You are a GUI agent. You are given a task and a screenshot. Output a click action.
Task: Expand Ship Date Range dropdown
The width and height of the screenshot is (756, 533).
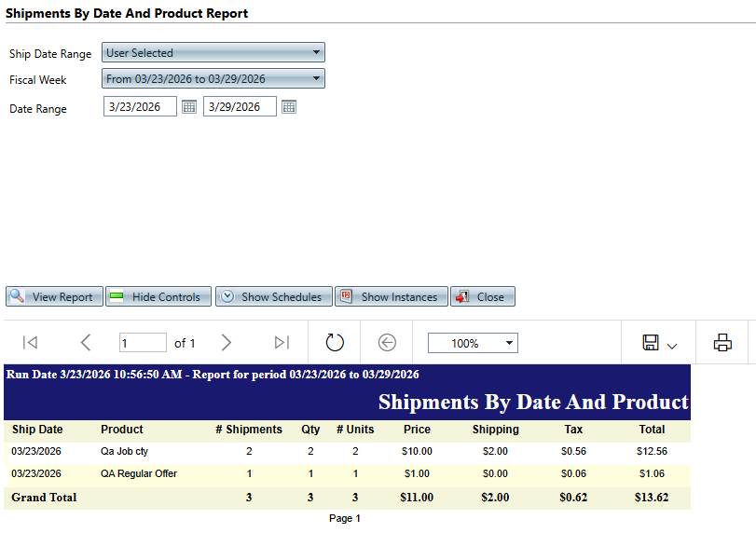point(317,53)
